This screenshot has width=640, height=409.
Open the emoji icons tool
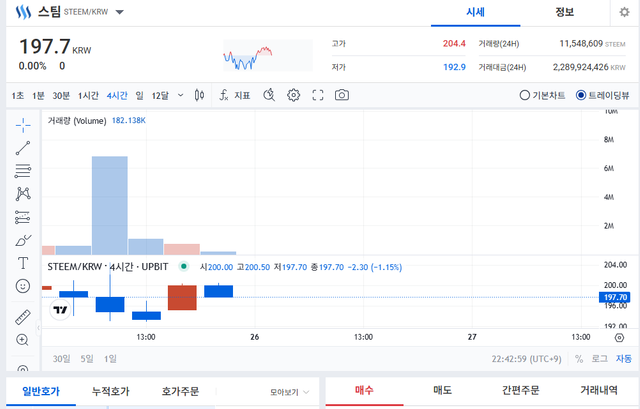coord(23,286)
